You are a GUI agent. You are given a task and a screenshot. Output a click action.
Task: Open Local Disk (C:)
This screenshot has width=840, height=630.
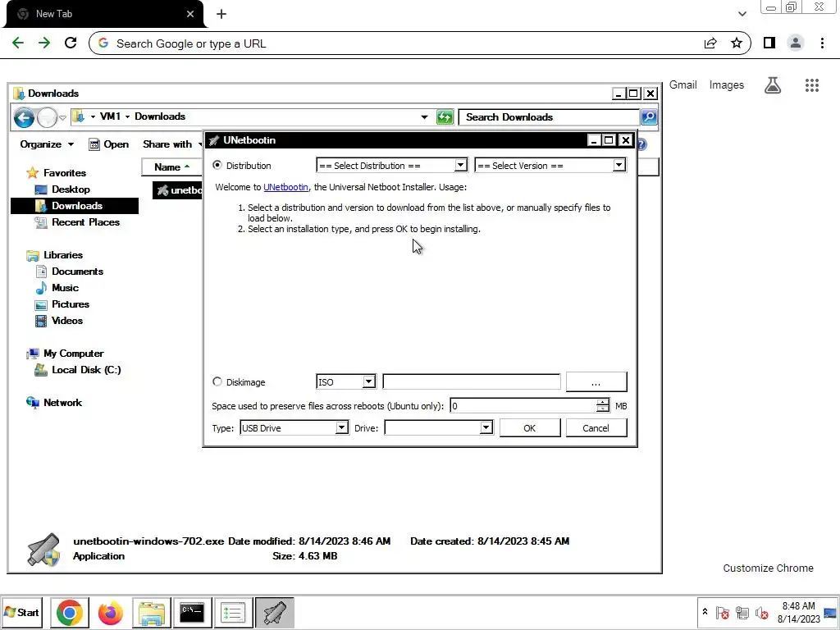click(x=78, y=370)
